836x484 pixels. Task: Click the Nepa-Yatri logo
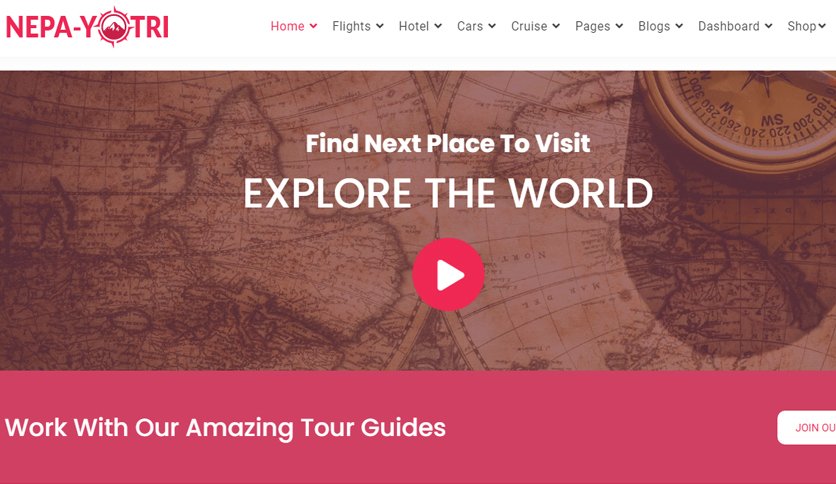87,27
